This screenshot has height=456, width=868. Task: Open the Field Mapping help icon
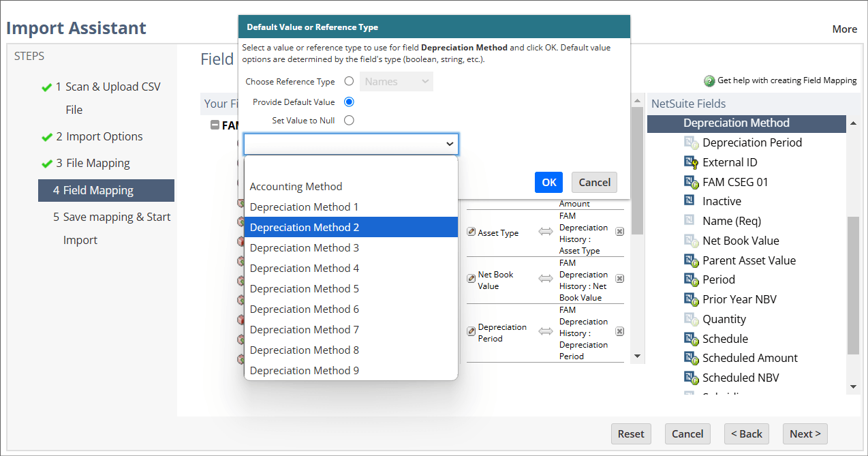(x=709, y=80)
